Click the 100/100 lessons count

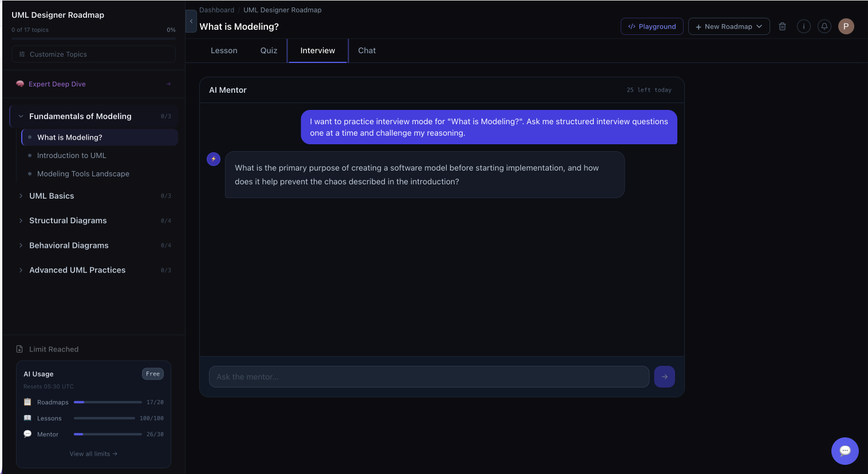coord(152,418)
